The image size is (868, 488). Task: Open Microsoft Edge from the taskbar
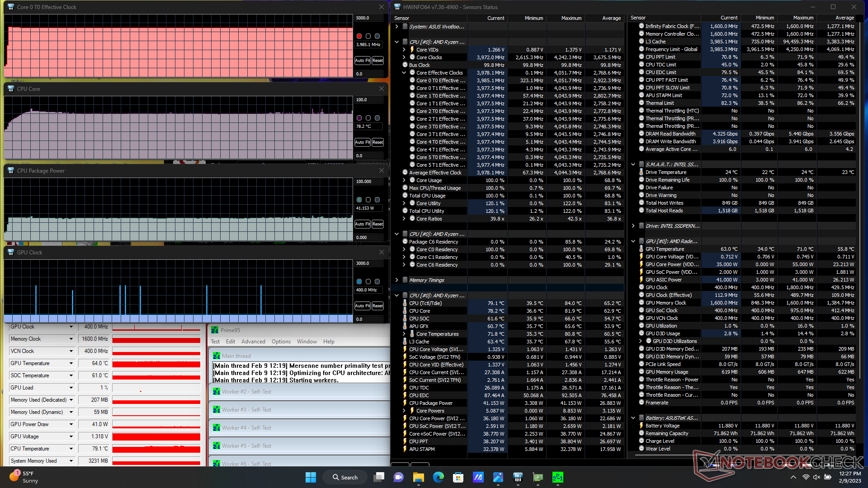coord(438,477)
